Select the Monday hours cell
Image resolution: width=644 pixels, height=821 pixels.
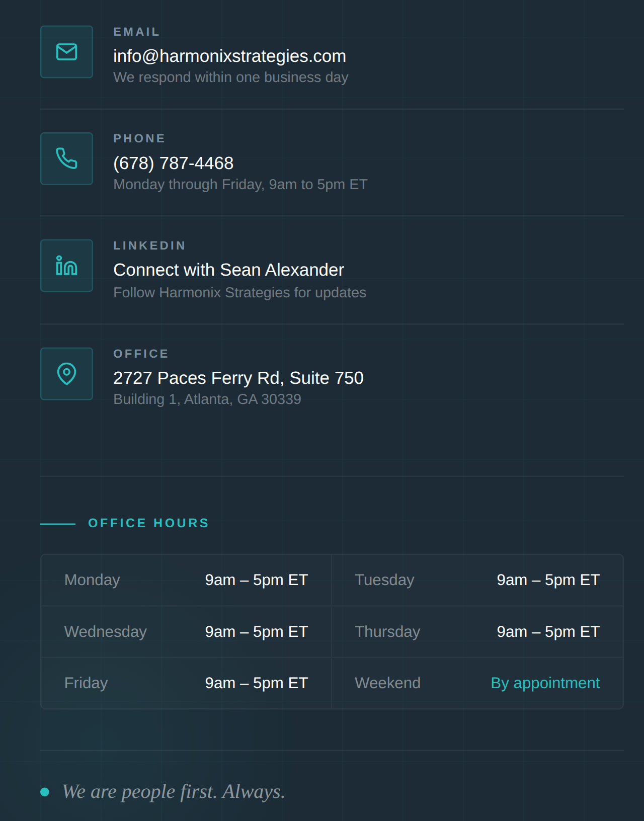click(186, 580)
